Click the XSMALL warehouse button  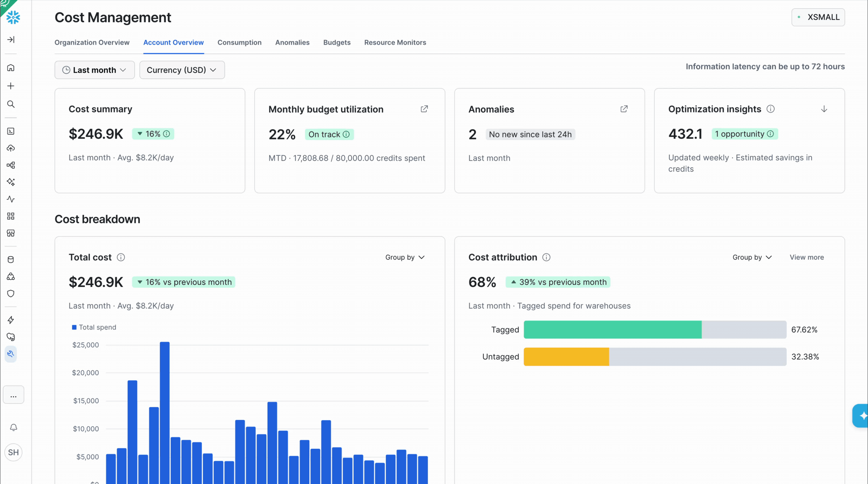[x=818, y=17]
